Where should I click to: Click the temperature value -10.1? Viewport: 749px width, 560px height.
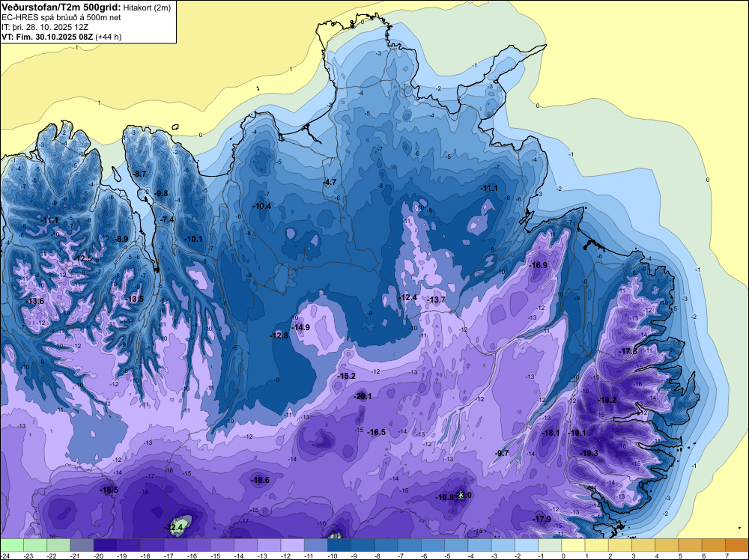click(193, 239)
